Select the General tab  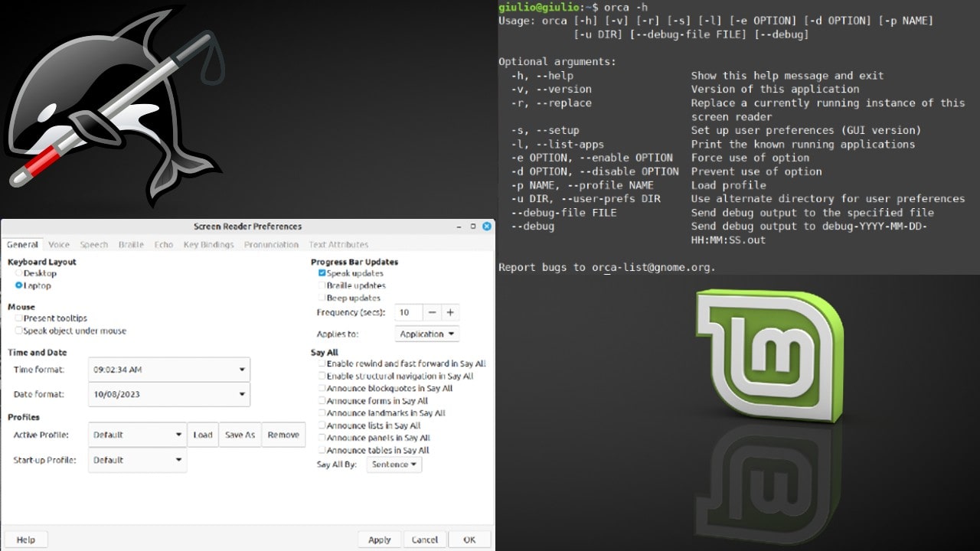click(22, 245)
